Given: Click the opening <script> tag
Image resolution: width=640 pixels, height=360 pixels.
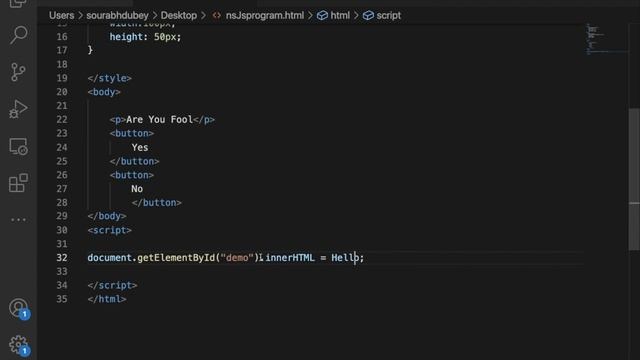Looking at the screenshot, I should click(x=109, y=230).
